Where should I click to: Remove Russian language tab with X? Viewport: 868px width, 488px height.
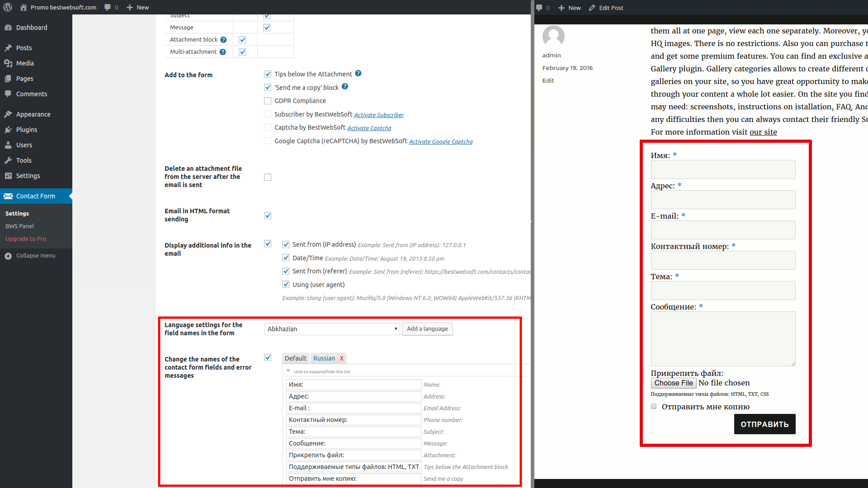[x=342, y=358]
